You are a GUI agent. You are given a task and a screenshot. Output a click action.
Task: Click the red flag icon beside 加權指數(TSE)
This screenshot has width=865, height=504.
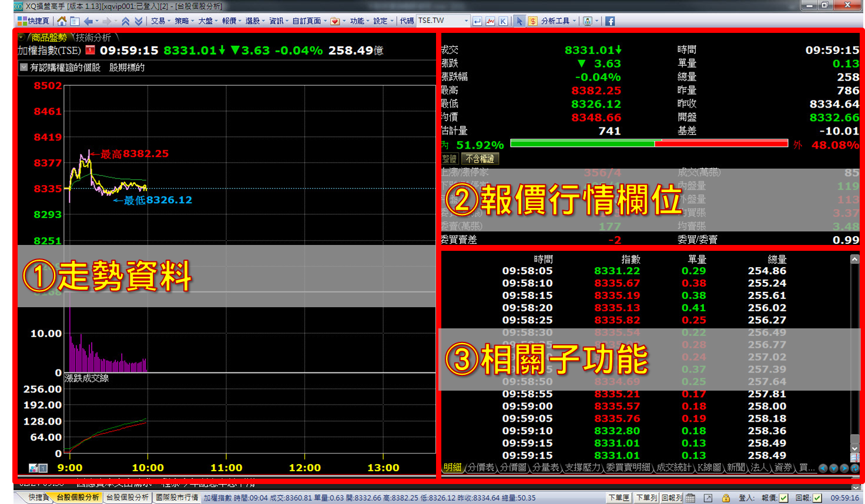(90, 50)
